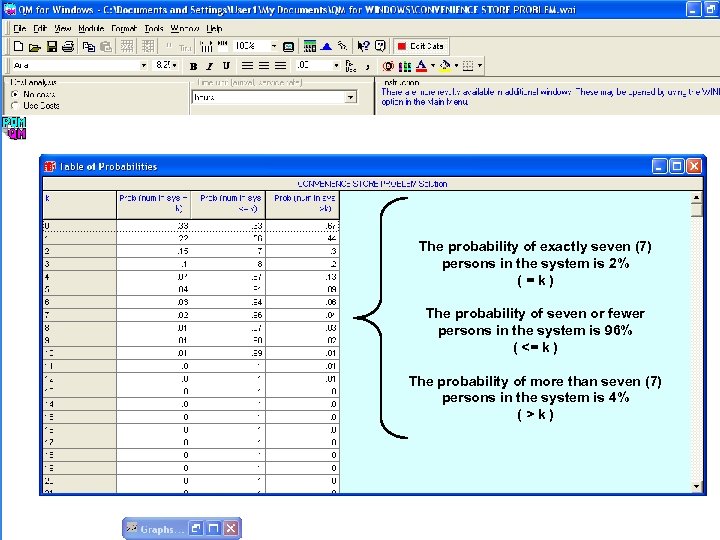Close the minimized Graphs window

(231, 529)
